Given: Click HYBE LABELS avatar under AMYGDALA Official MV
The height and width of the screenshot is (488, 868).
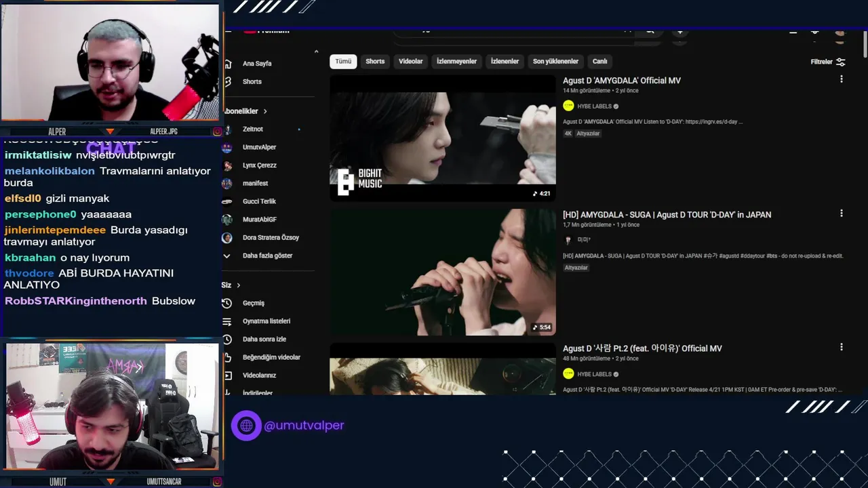Looking at the screenshot, I should pos(568,106).
